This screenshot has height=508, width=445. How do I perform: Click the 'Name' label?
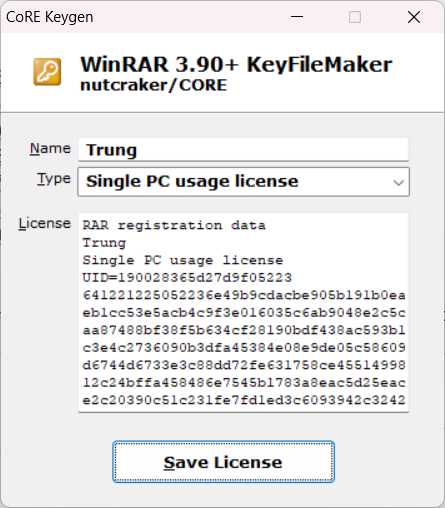(50, 149)
